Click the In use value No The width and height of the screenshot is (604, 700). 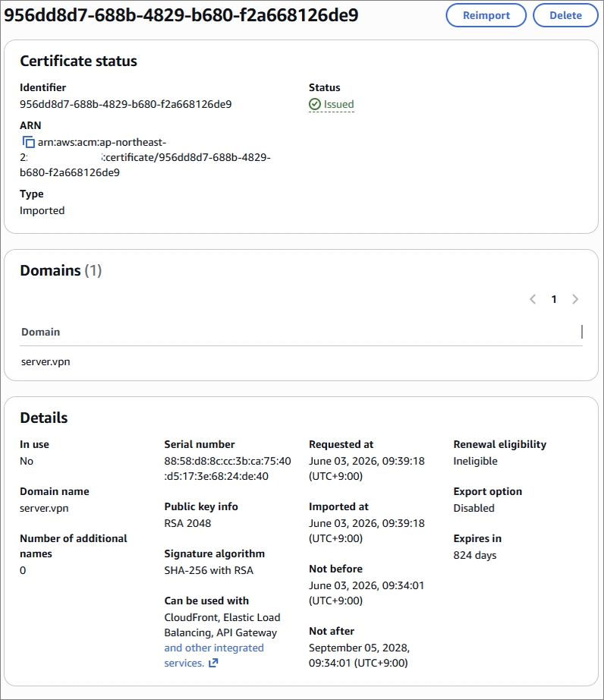pos(27,461)
